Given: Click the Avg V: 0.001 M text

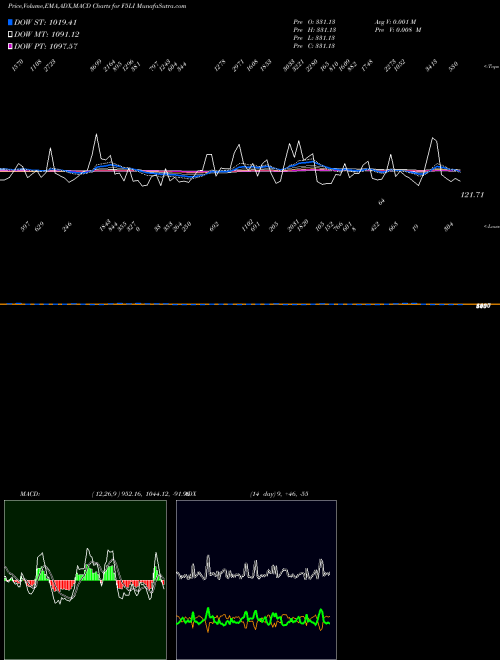Looking at the screenshot, I should [396, 22].
